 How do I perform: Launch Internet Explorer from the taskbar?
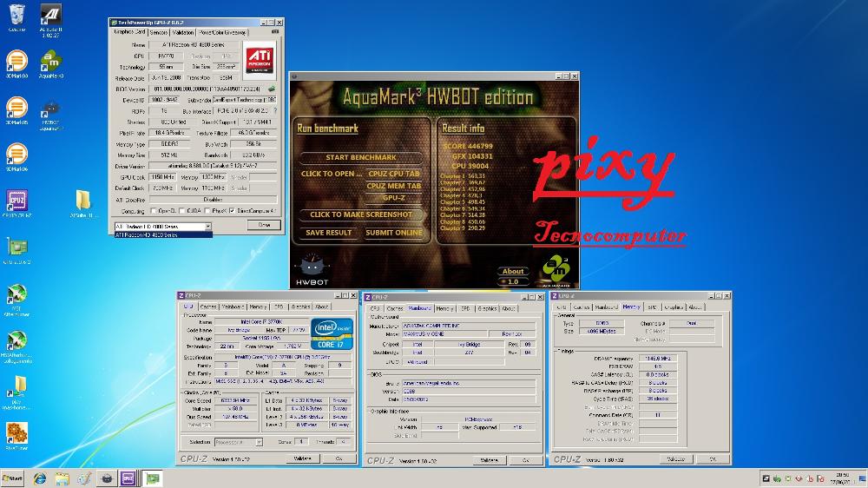[39, 478]
